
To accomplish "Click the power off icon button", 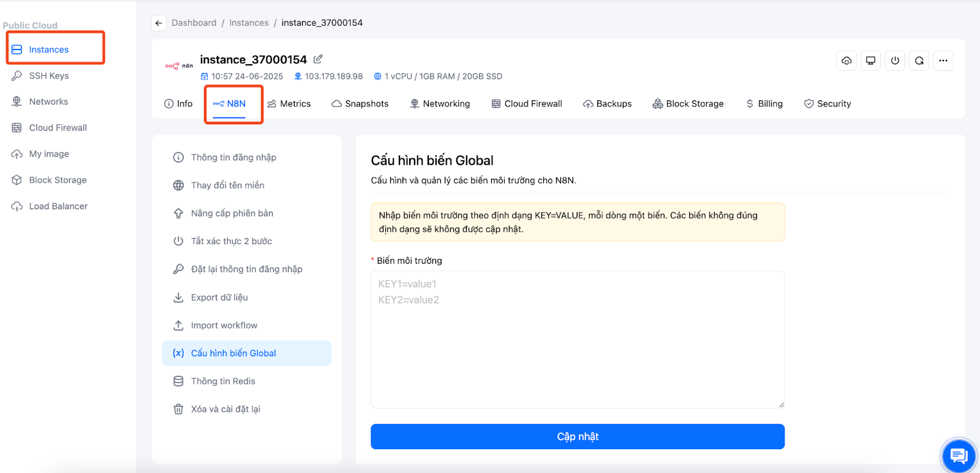I will tap(895, 61).
